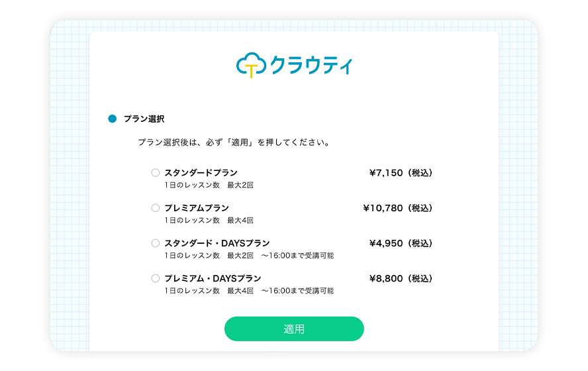Click the スタンダードプラン plan label

click(x=201, y=173)
